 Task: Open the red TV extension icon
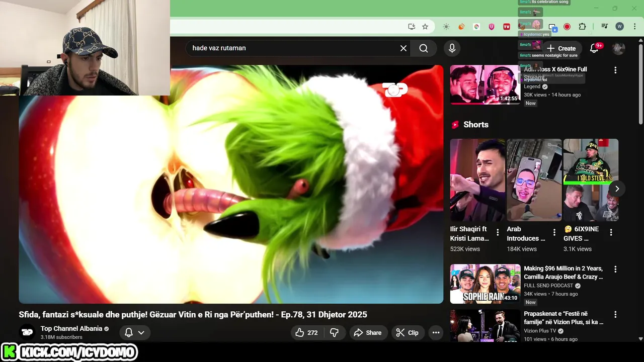(x=507, y=27)
